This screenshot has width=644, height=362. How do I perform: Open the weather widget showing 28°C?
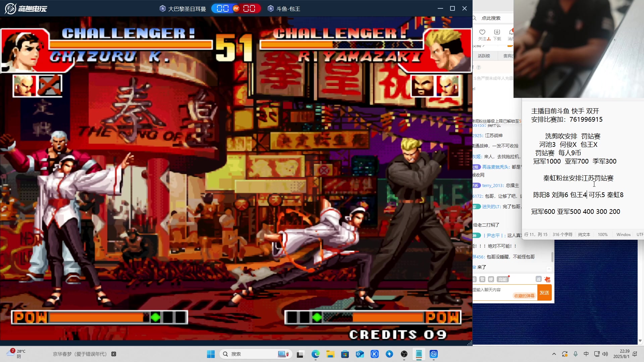point(16,354)
